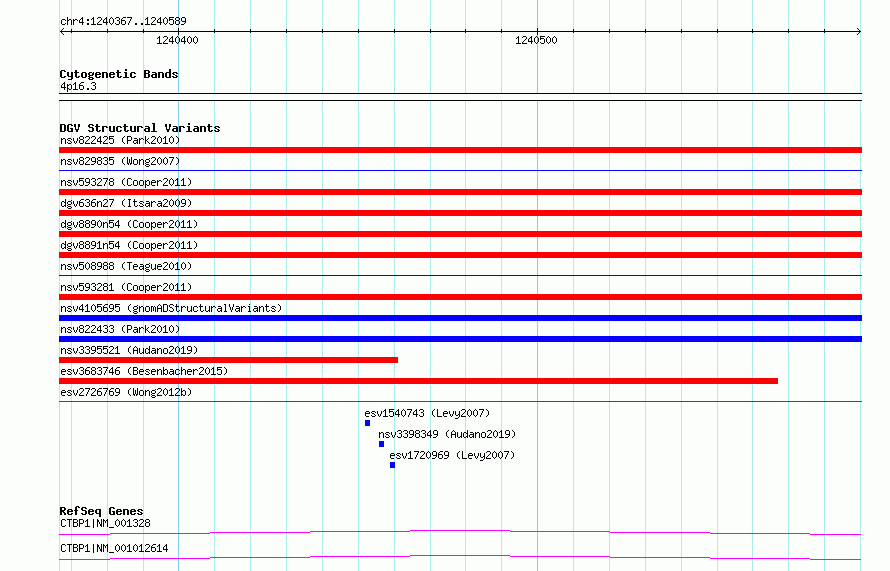Click the dgv636n27 (Itsara2009) label
890x571 pixels.
coord(126,203)
